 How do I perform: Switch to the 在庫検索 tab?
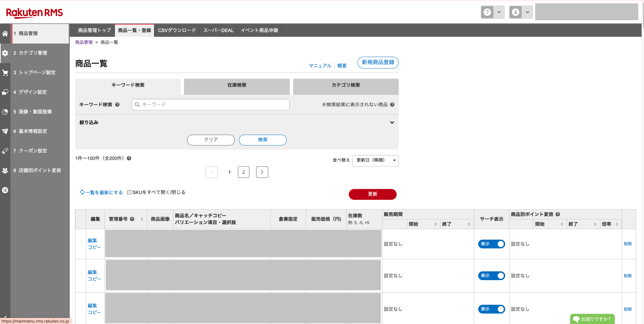point(236,85)
